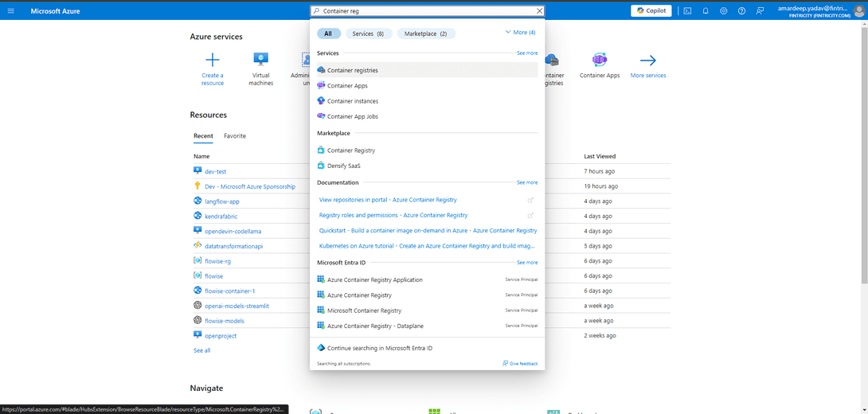Open datatransformationapi resource
This screenshot has height=414, width=868.
coord(233,246)
